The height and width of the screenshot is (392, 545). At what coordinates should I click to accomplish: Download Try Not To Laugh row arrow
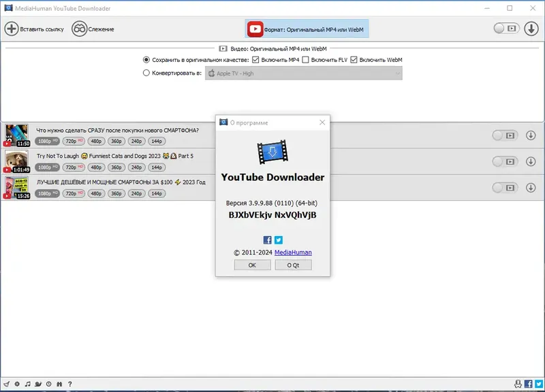(x=531, y=161)
